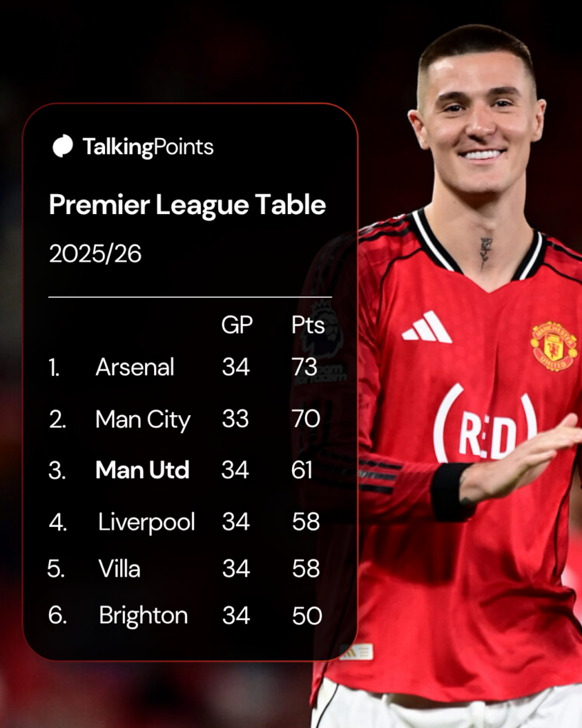Select the Premier League Table heading
Screen dimensions: 582x728
pyautogui.click(x=188, y=205)
